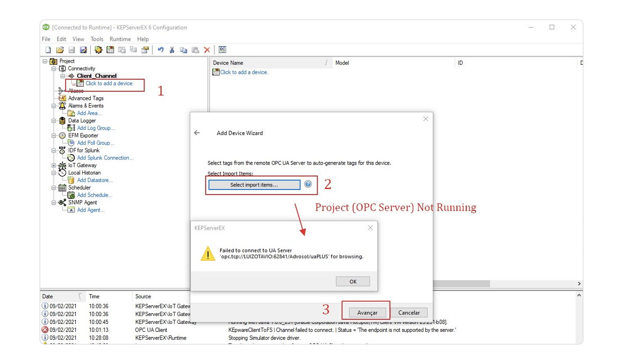623x364 pixels.
Task: Click the horizontal scrollbar right arrow in detail pane
Action: point(579,284)
